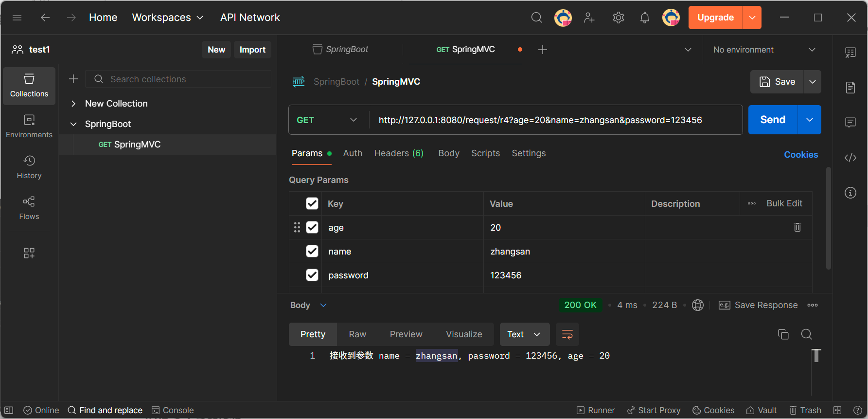Open the user avatar next to Upgrade
The image size is (868, 419).
(x=671, y=18)
